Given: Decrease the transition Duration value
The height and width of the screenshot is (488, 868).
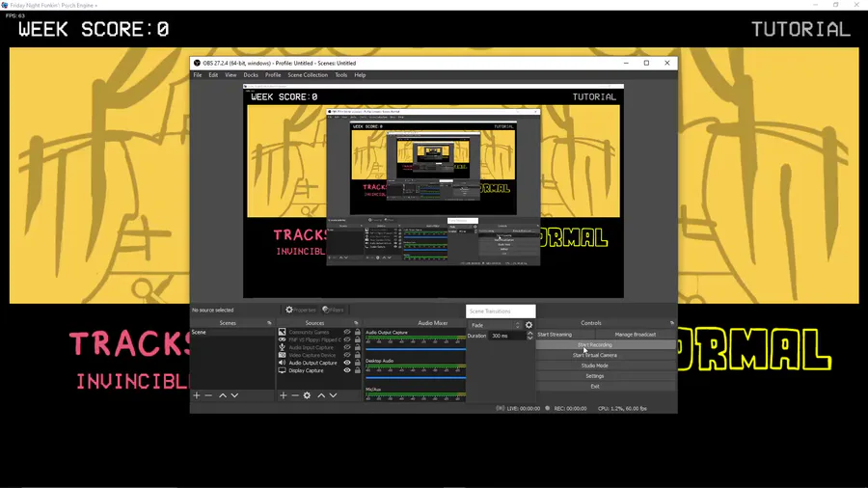Looking at the screenshot, I should click(x=529, y=338).
